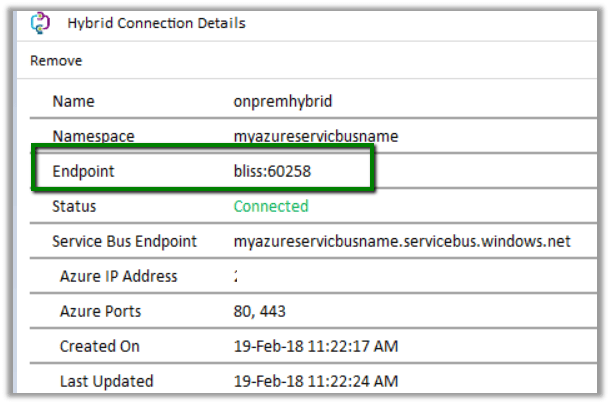Select the Service Bus Endpoint label
The image size is (610, 404).
[124, 241]
